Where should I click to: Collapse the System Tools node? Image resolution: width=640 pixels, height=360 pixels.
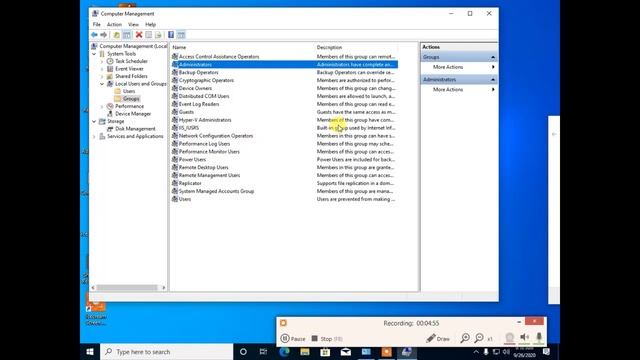[x=94, y=54]
